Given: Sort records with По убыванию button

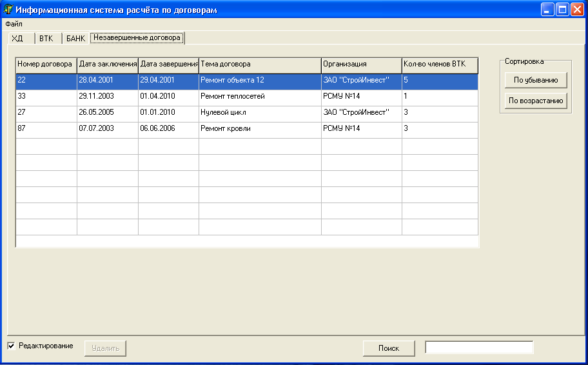Looking at the screenshot, I should [x=536, y=80].
